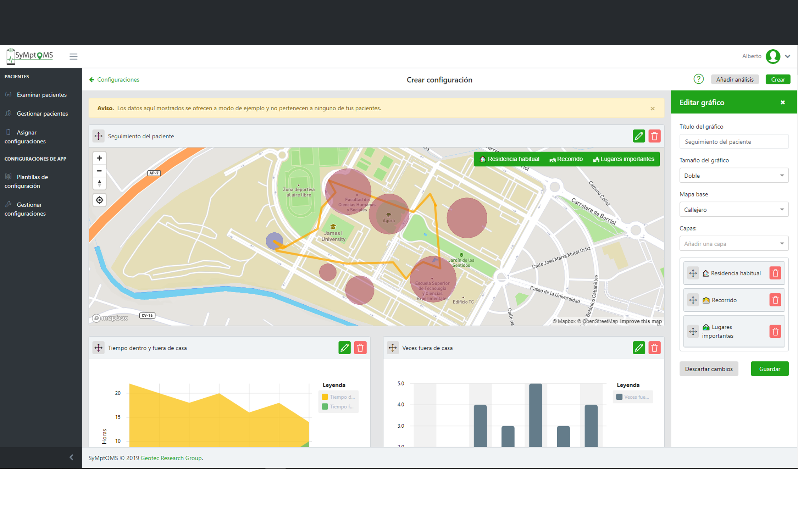This screenshot has width=798, height=532.
Task: Delete the Veces fuera de casa chart
Action: [x=654, y=348]
